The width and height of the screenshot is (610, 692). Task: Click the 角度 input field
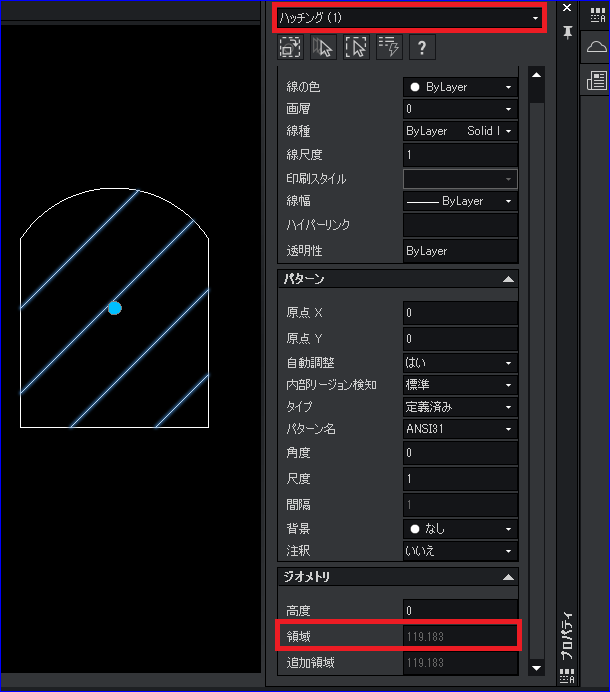[x=460, y=453]
